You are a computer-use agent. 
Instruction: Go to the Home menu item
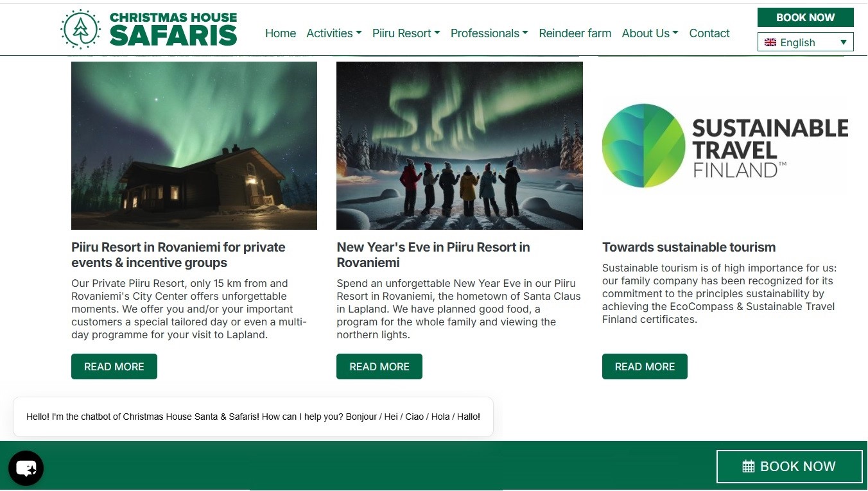click(281, 33)
